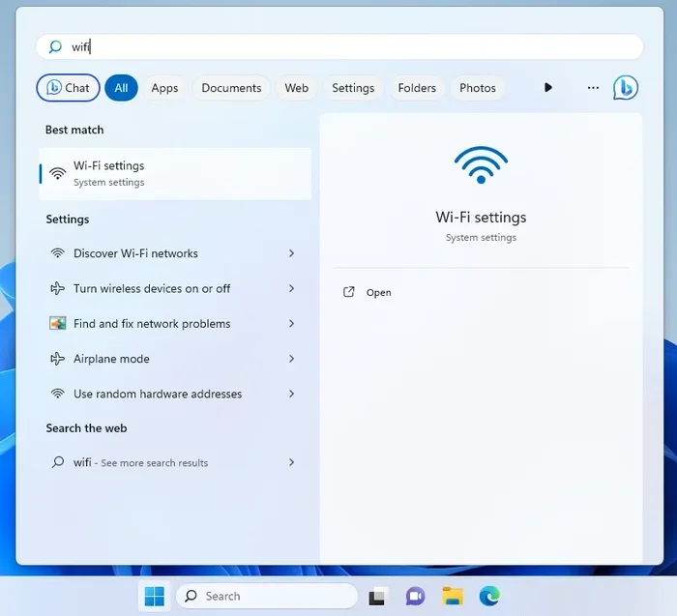Click the play arrow to show more filters

coord(548,88)
